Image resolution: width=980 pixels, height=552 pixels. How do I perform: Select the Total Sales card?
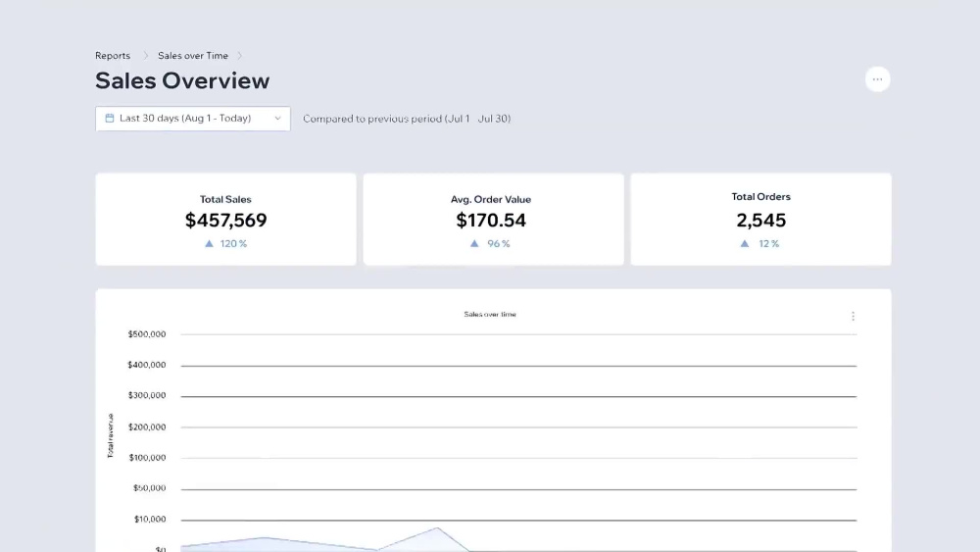(x=225, y=220)
